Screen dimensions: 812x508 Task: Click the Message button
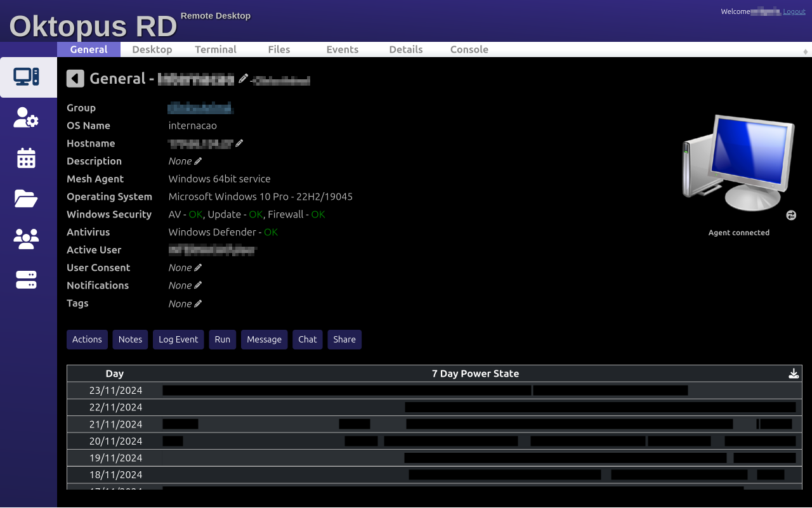[x=265, y=339]
